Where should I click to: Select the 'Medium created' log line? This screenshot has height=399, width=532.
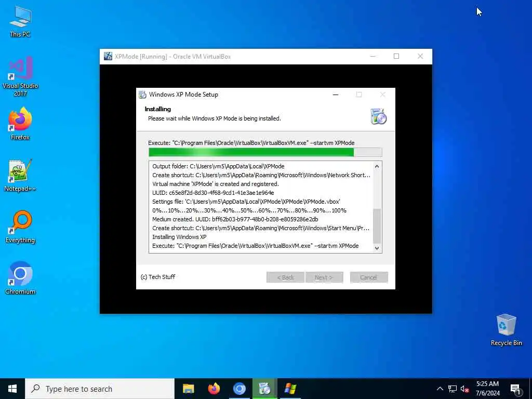point(235,219)
